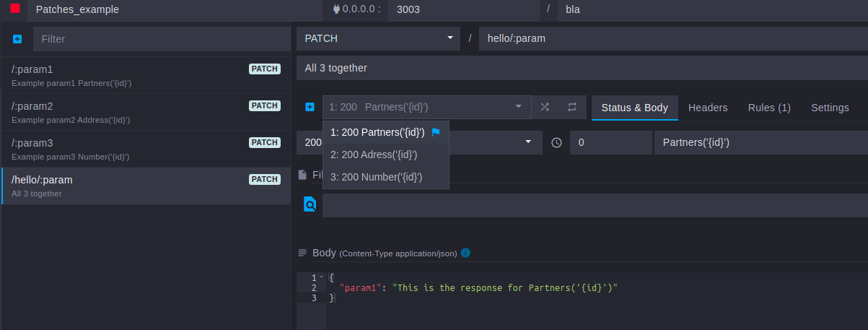Click the Body info icon
The height and width of the screenshot is (330, 868).
point(465,253)
